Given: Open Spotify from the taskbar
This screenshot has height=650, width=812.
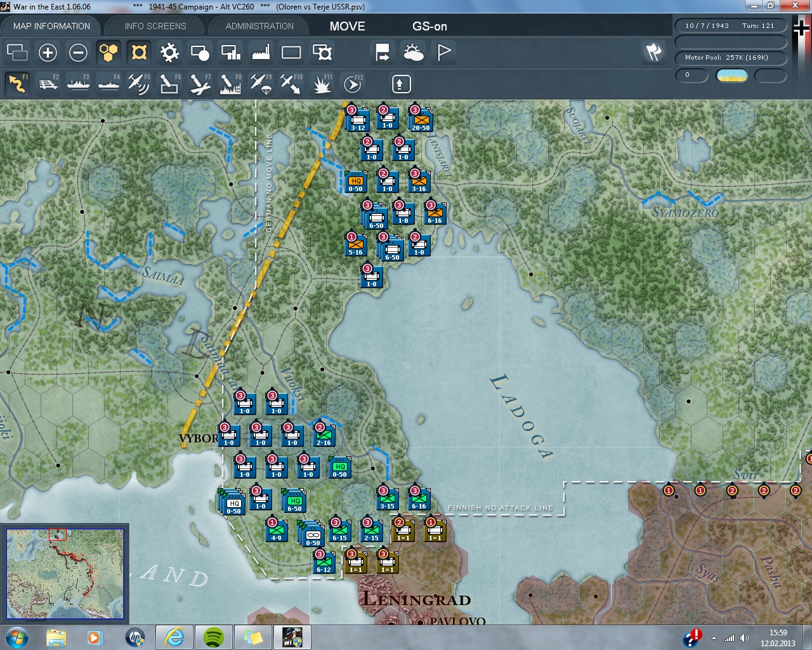Looking at the screenshot, I should point(214,637).
